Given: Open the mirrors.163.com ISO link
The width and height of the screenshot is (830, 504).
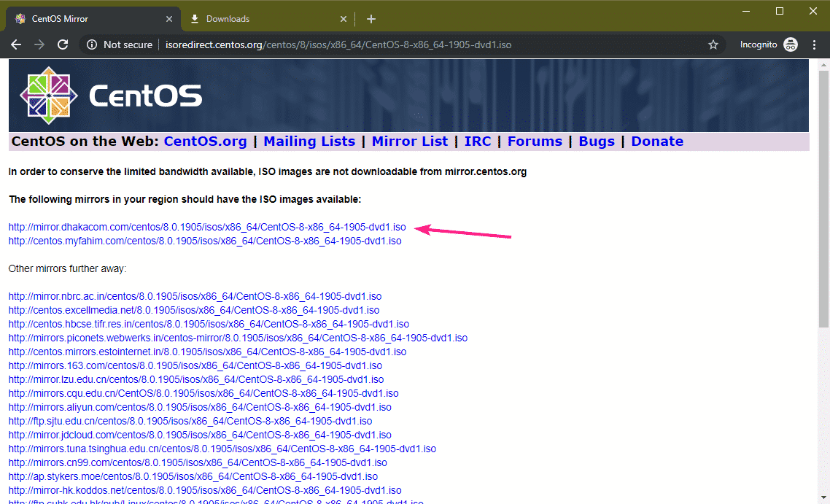Looking at the screenshot, I should 195,366.
